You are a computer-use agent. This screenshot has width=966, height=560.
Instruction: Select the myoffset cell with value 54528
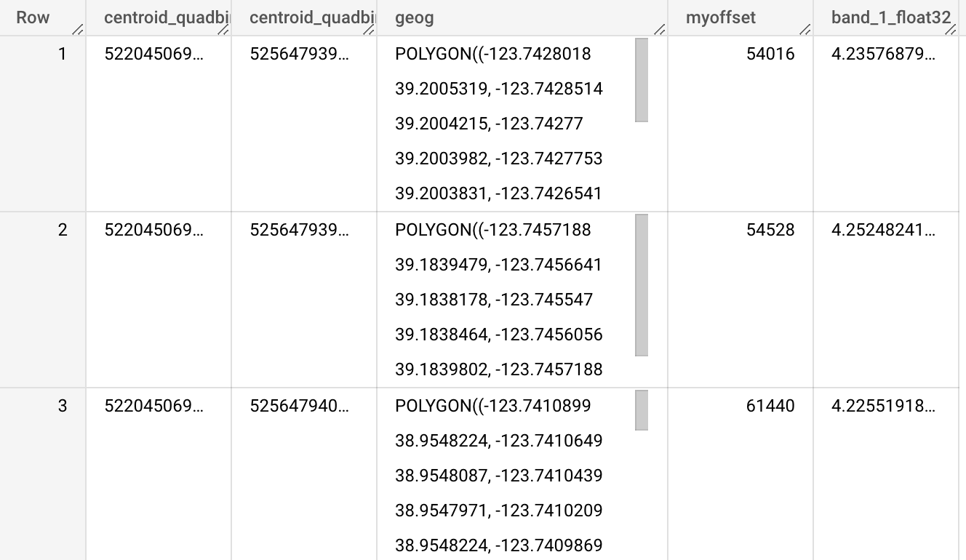[770, 230]
